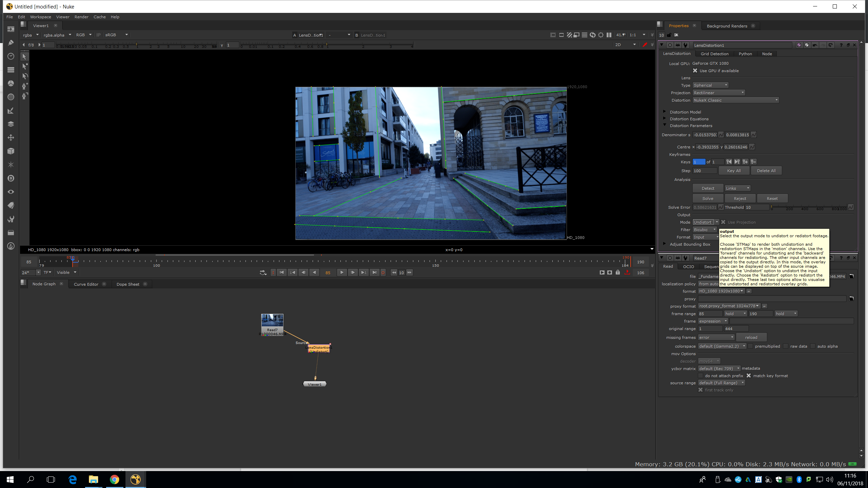Toggle match key format checkbox
Screen dimensions: 868x488
tap(749, 376)
